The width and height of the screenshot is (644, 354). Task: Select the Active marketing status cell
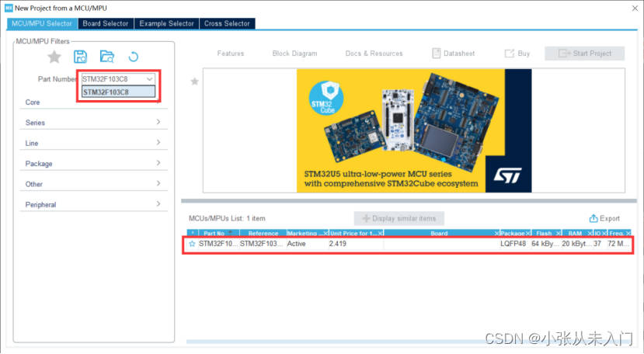coord(307,244)
